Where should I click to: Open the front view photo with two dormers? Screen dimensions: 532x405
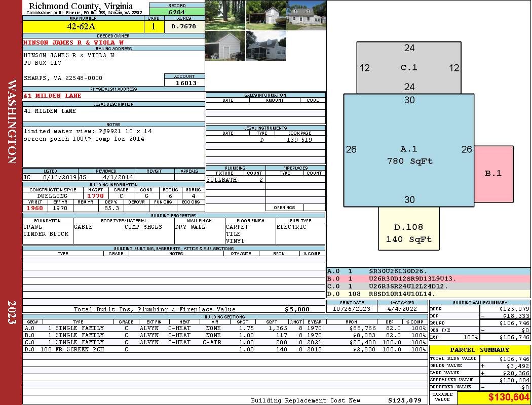coord(306,15)
